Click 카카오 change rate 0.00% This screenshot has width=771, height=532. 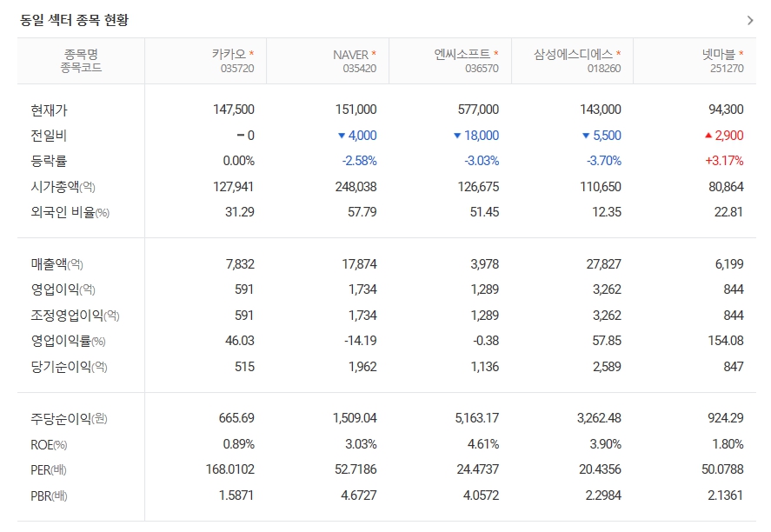point(238,161)
